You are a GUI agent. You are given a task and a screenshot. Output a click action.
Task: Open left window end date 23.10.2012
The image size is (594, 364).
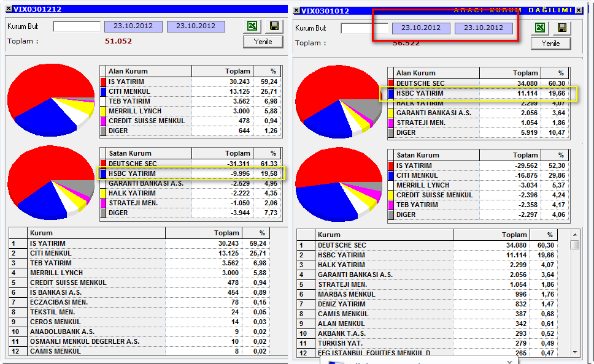click(x=196, y=26)
